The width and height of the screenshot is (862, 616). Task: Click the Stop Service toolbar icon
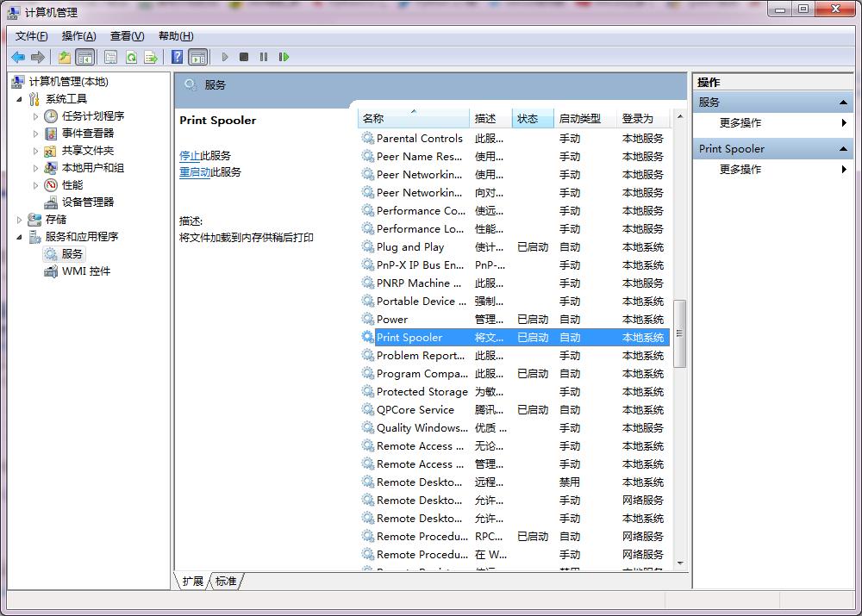click(244, 58)
